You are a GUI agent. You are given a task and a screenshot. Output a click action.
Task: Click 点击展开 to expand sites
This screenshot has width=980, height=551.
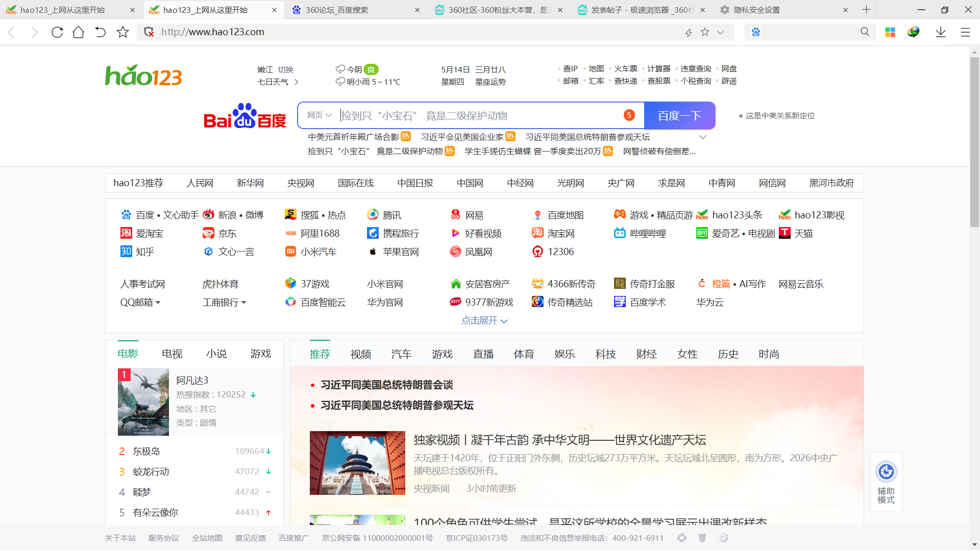(484, 320)
